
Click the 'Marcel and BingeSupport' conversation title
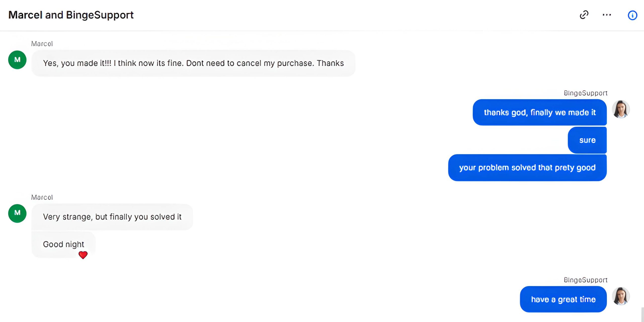coord(71,15)
